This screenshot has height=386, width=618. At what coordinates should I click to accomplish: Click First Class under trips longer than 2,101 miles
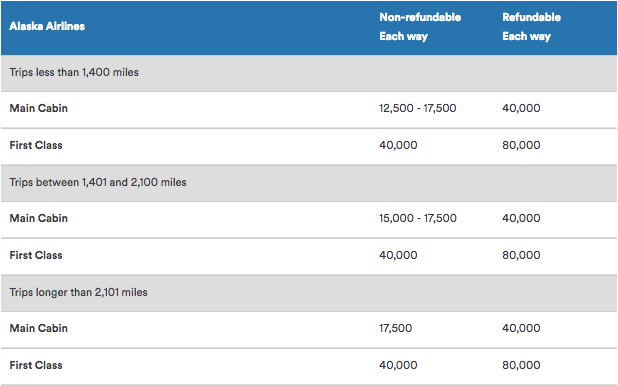(36, 365)
